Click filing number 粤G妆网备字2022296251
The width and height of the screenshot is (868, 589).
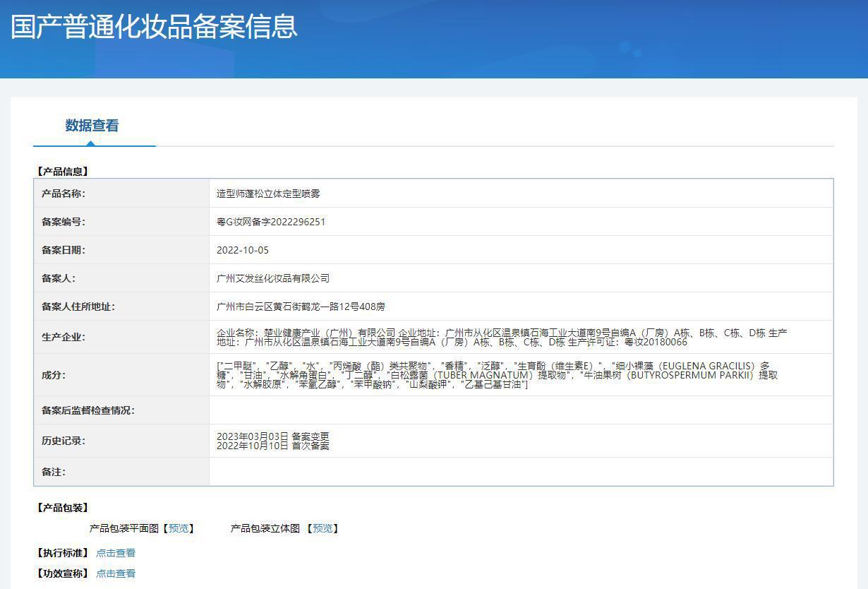(x=271, y=222)
